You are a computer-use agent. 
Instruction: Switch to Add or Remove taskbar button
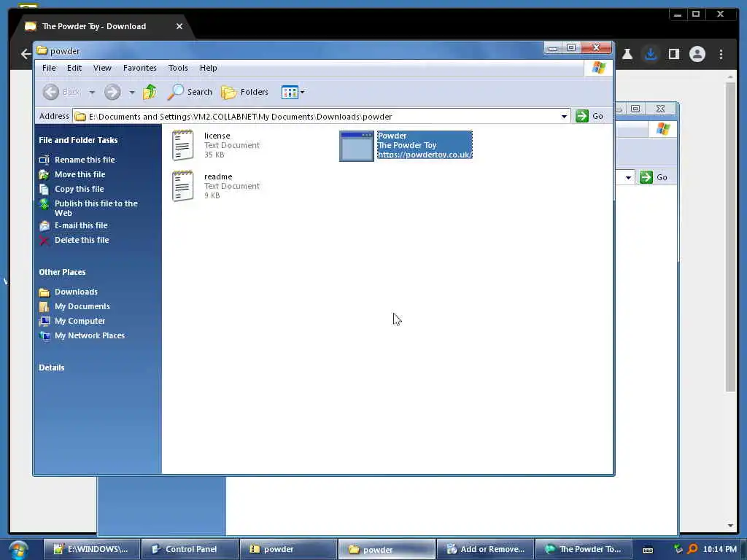coord(485,549)
